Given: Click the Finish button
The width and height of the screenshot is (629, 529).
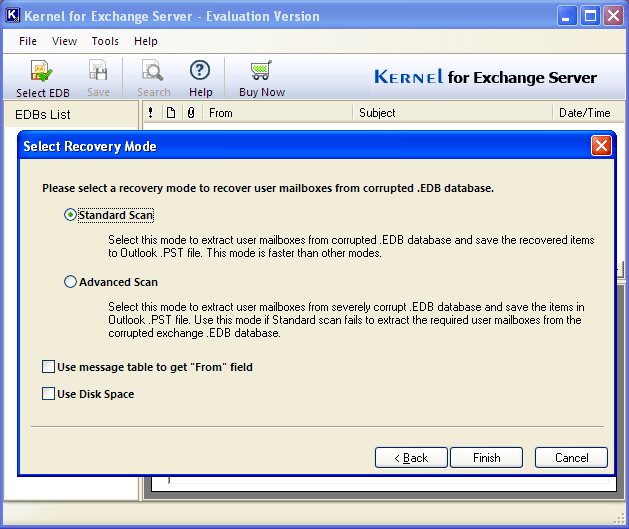Looking at the screenshot, I should pyautogui.click(x=487, y=457).
